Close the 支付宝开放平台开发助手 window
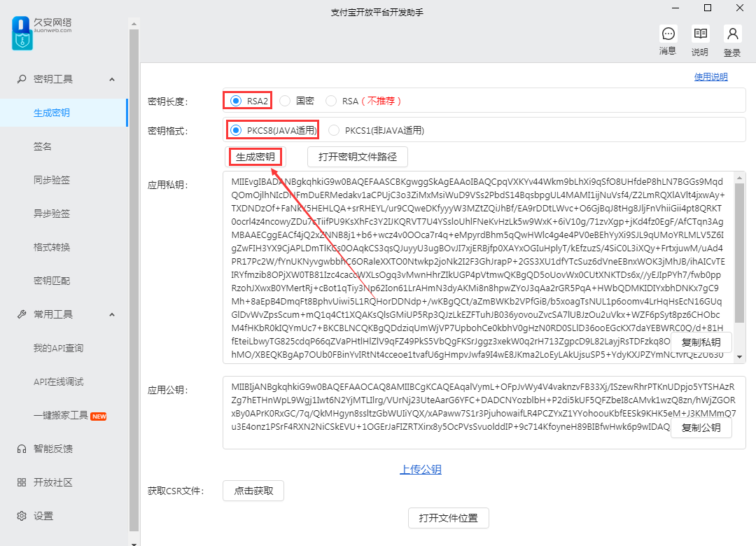The width and height of the screenshot is (756, 546). point(740,8)
